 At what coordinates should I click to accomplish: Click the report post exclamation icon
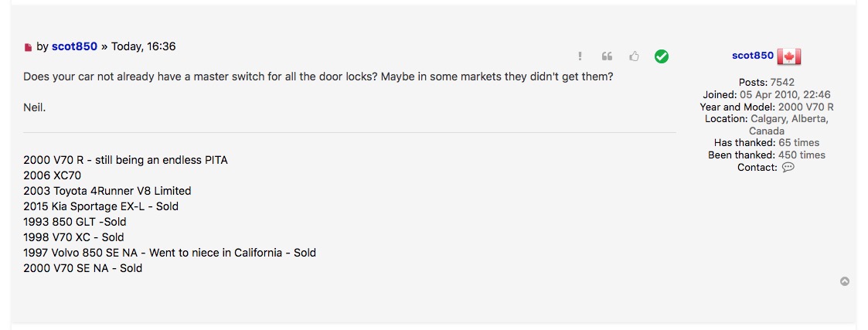[x=580, y=56]
